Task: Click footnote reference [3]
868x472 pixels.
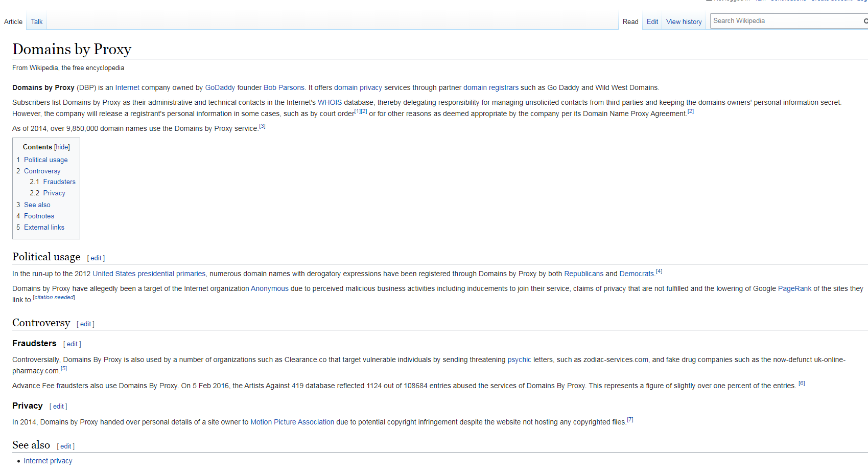Action: [262, 126]
